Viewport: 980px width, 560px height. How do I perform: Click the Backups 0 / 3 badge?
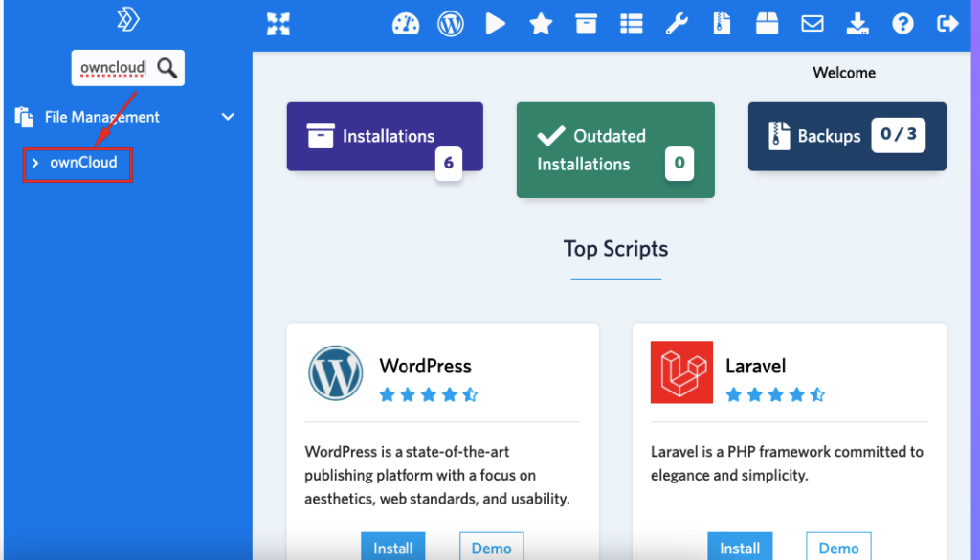click(x=898, y=134)
